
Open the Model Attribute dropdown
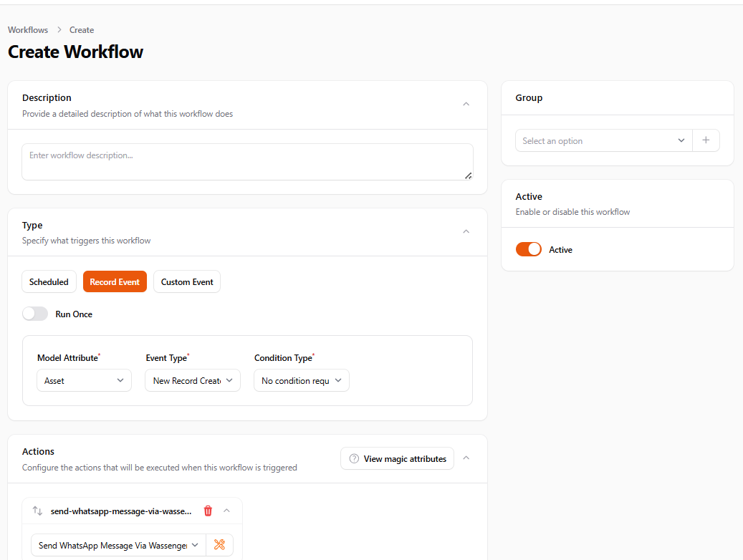[x=84, y=380]
